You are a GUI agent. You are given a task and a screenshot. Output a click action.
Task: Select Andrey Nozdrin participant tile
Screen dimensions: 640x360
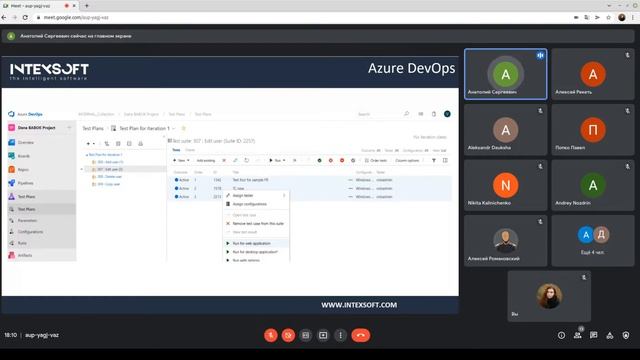click(593, 185)
